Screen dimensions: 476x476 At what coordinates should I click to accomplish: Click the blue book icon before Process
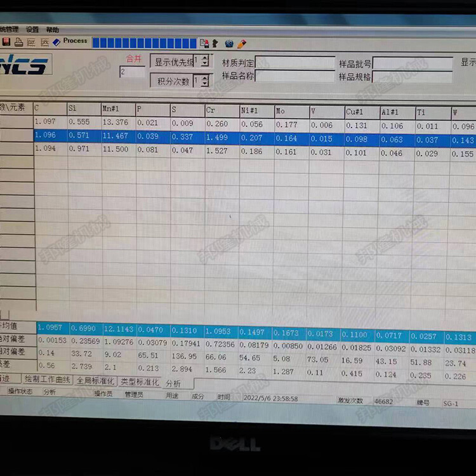click(56, 42)
